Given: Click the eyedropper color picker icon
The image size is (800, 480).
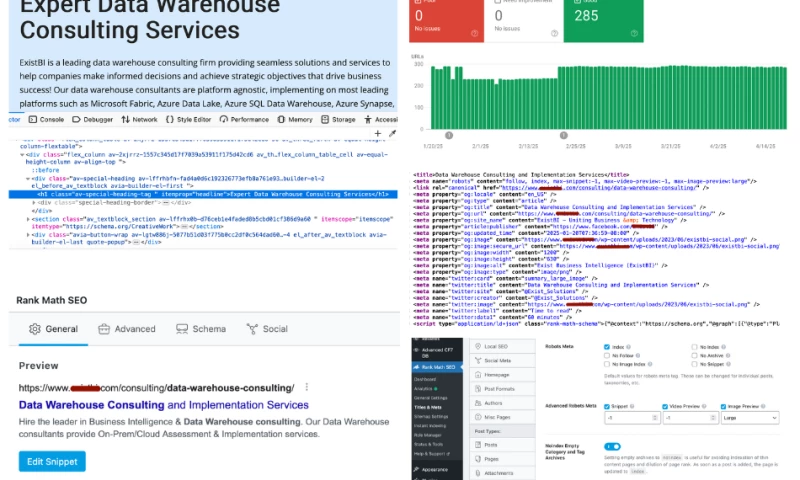Looking at the screenshot, I should pyautogui.click(x=392, y=132).
